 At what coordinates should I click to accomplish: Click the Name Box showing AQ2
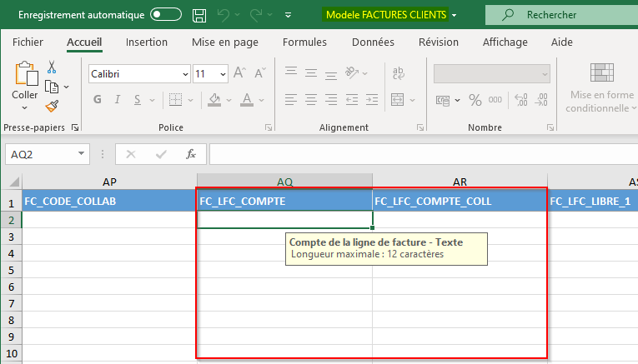[x=48, y=154]
